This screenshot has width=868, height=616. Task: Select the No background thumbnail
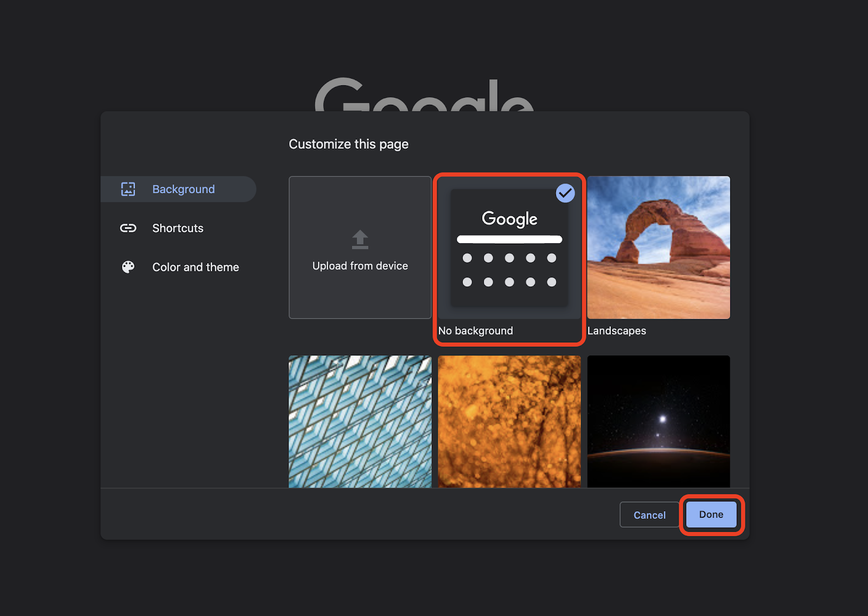[509, 247]
